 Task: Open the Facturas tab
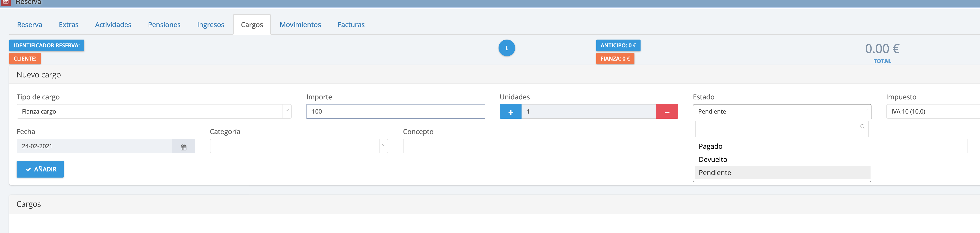(351, 25)
